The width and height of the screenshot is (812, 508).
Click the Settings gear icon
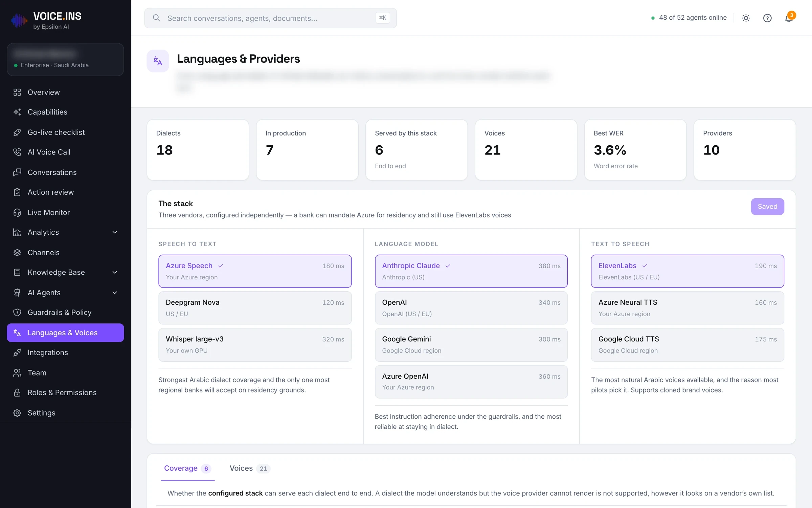pos(17,413)
